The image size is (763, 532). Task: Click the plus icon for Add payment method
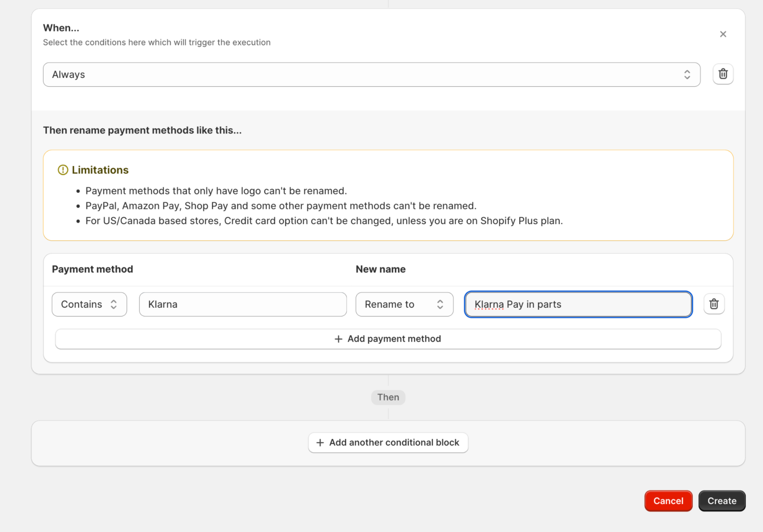pyautogui.click(x=338, y=339)
